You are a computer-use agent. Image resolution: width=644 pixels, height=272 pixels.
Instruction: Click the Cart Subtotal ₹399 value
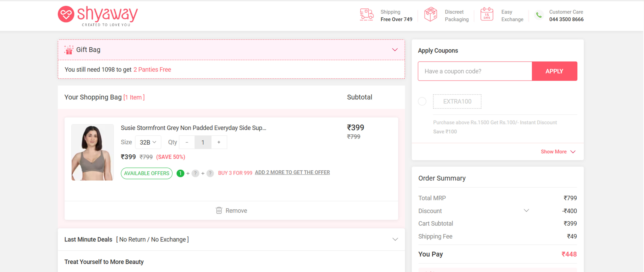click(570, 223)
